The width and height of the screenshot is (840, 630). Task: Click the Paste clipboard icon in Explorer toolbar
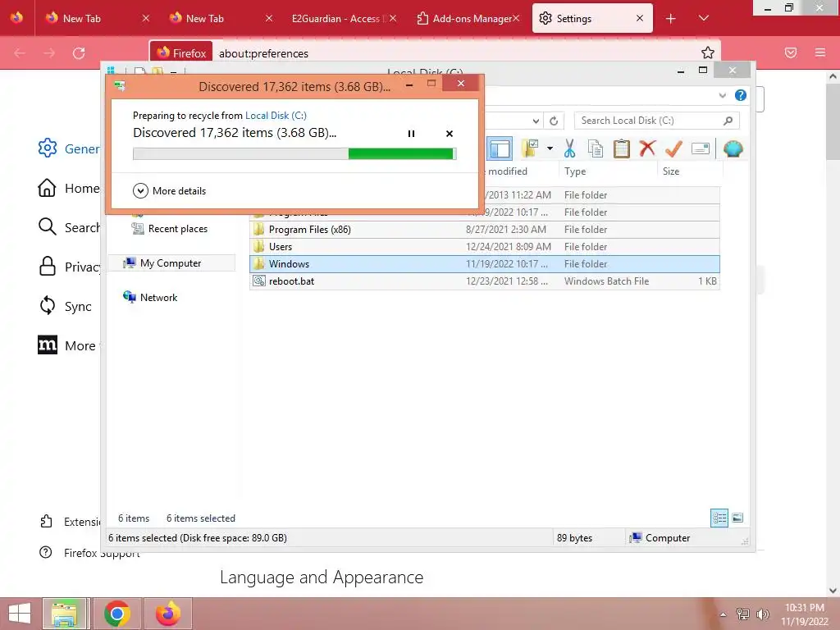(x=622, y=148)
